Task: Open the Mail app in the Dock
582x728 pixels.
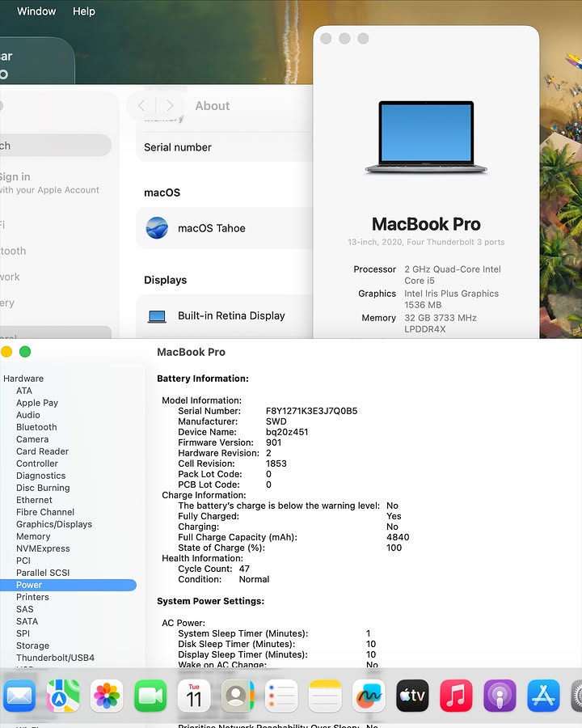Action: 19,696
